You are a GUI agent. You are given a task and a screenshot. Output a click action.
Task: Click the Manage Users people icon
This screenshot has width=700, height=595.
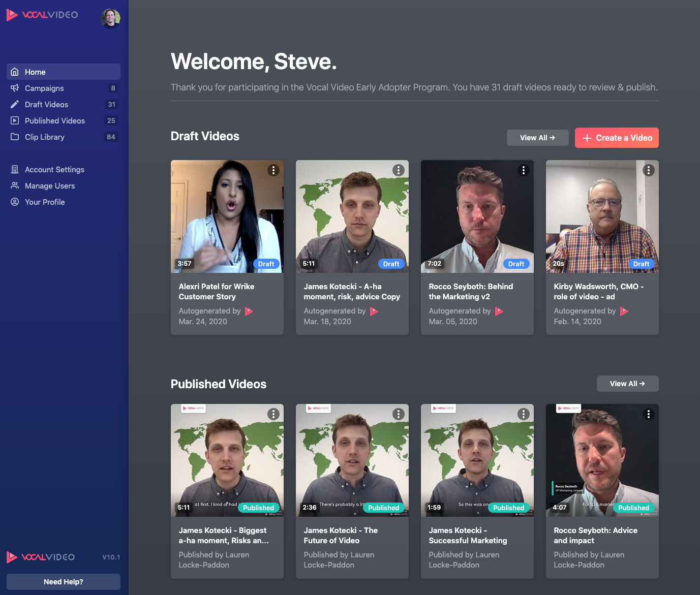15,185
